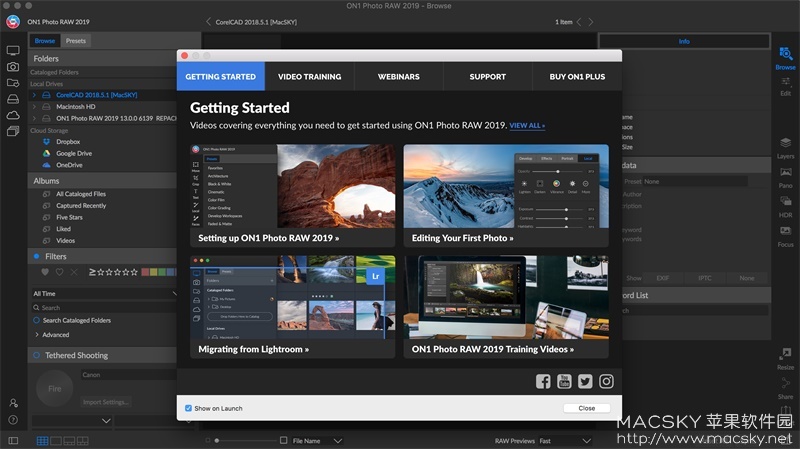Toggle Filters enable circle
The height and width of the screenshot is (449, 800).
(36, 256)
